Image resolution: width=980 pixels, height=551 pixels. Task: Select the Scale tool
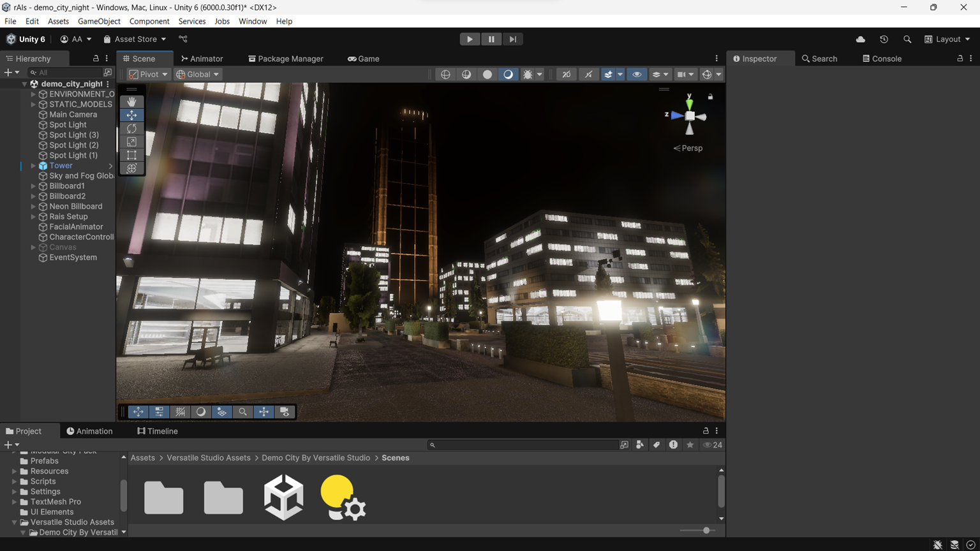[131, 142]
